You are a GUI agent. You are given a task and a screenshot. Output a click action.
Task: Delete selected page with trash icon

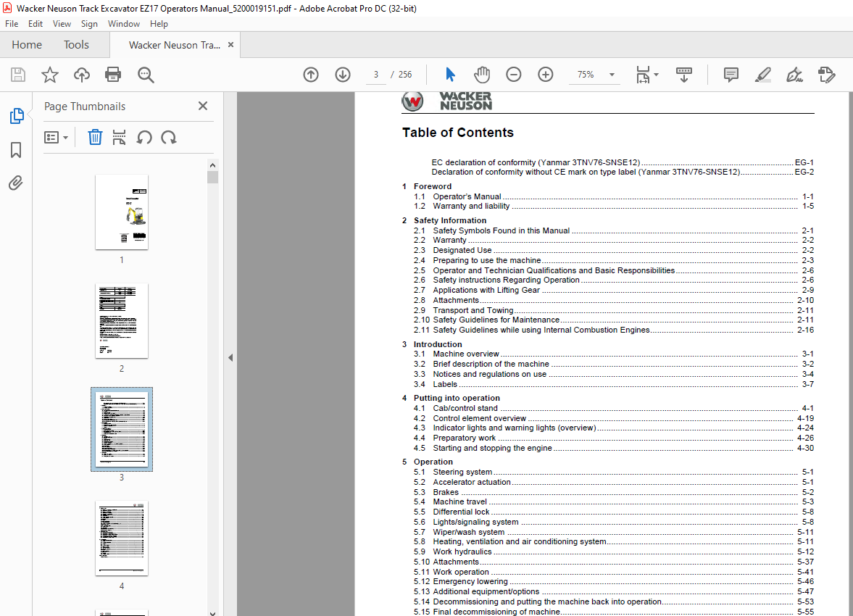95,137
